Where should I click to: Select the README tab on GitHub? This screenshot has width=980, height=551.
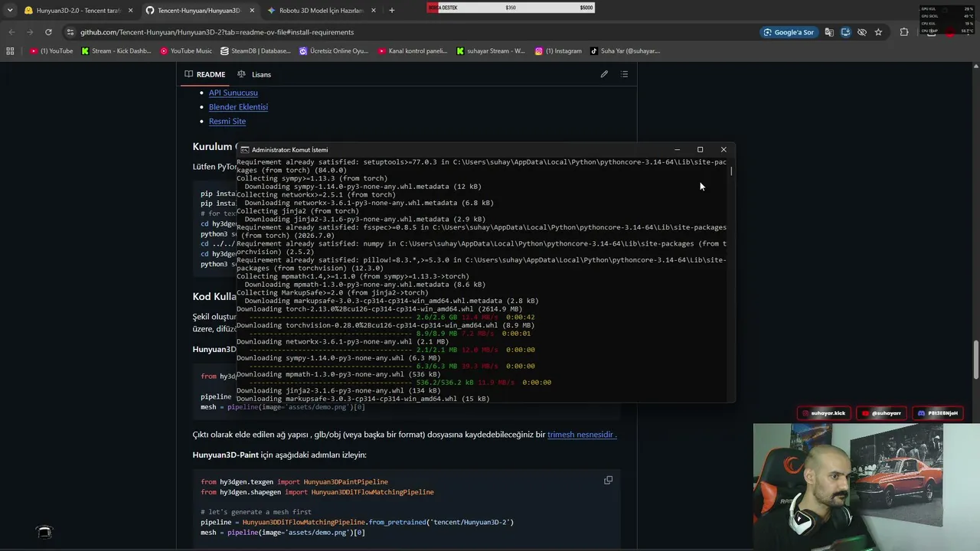(205, 74)
